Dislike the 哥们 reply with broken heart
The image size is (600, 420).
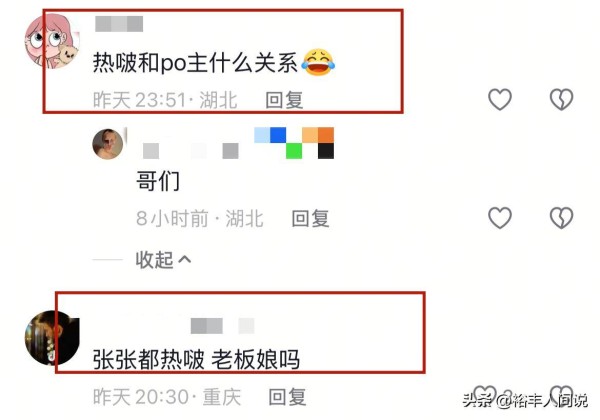[561, 218]
